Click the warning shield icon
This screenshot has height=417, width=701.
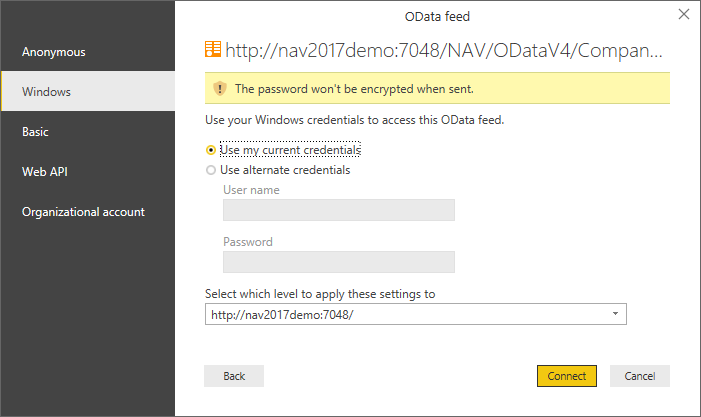tap(220, 89)
